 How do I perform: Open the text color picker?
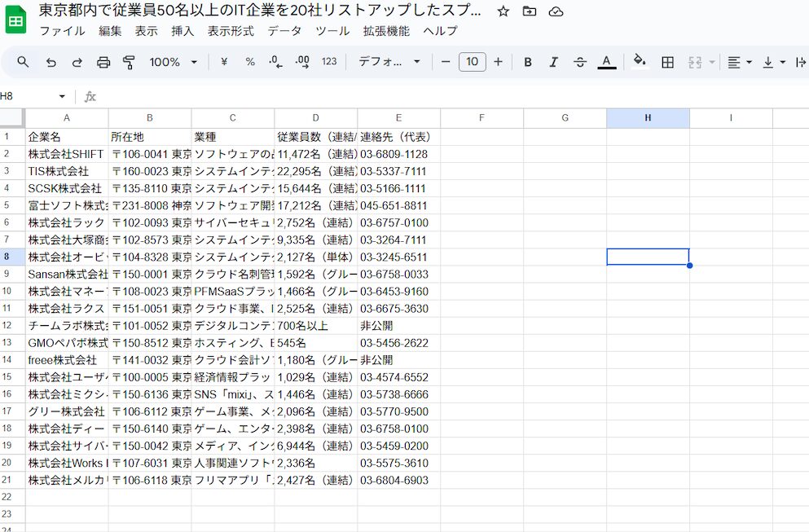(x=607, y=62)
